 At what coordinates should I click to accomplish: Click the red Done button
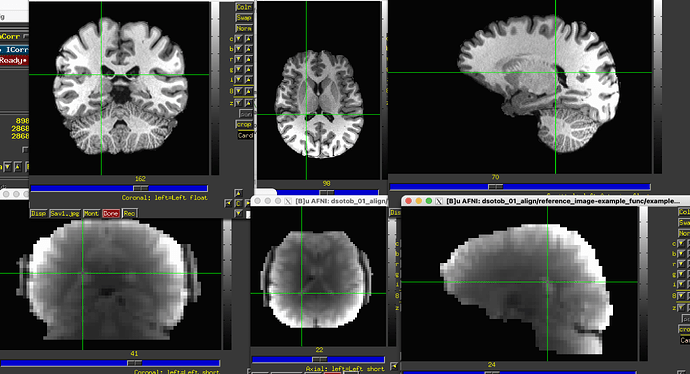[111, 213]
